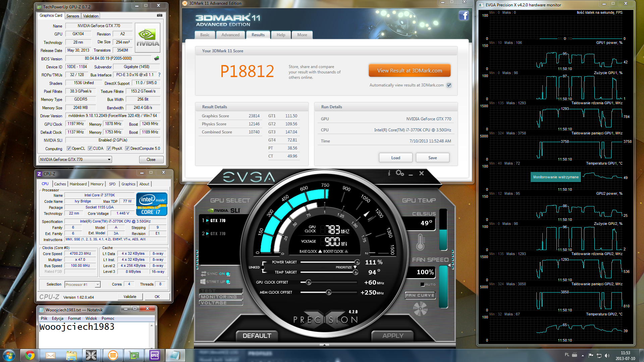
Task: Open the Edycja menu in Notatnik
Action: coord(57,318)
